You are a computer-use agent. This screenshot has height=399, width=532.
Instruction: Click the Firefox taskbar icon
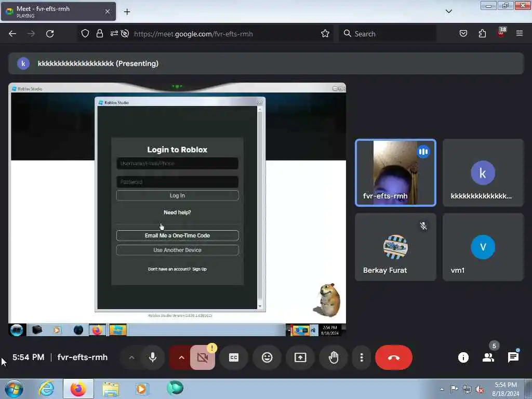point(78,389)
